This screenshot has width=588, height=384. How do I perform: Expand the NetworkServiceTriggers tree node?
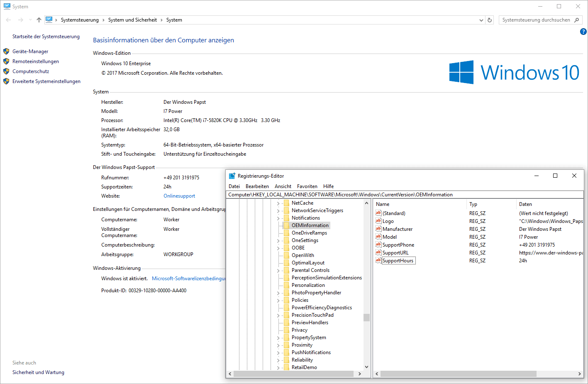[x=278, y=210]
